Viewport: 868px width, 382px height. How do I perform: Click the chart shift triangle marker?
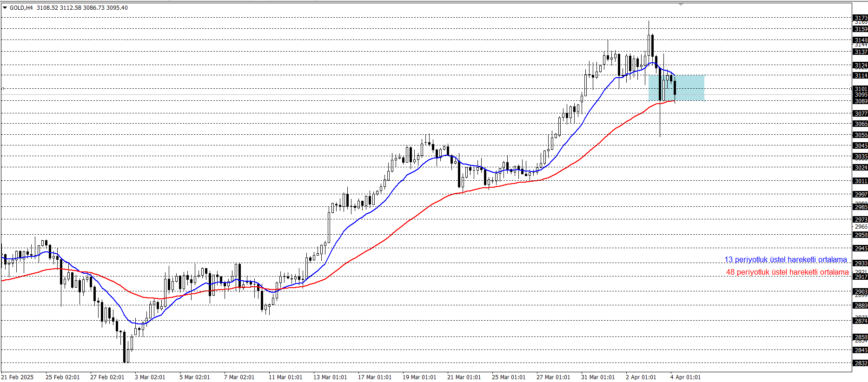coord(681,4)
